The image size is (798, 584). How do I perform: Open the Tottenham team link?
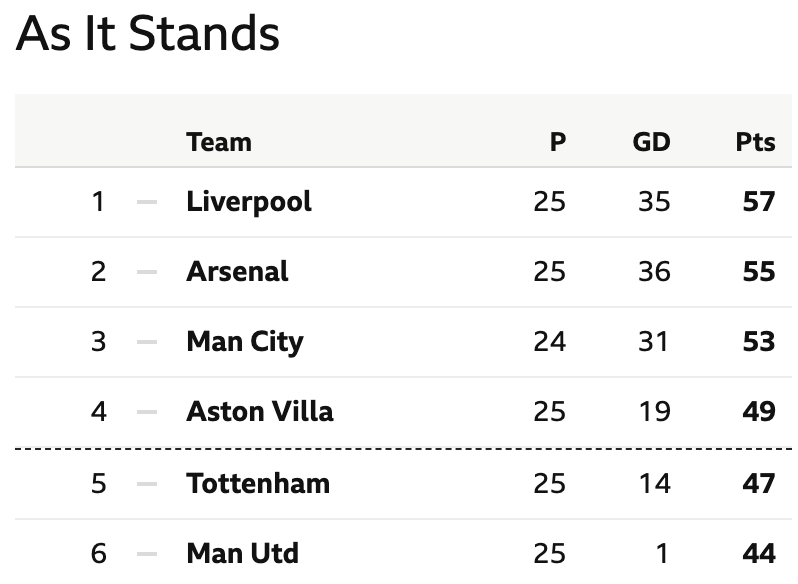(258, 484)
